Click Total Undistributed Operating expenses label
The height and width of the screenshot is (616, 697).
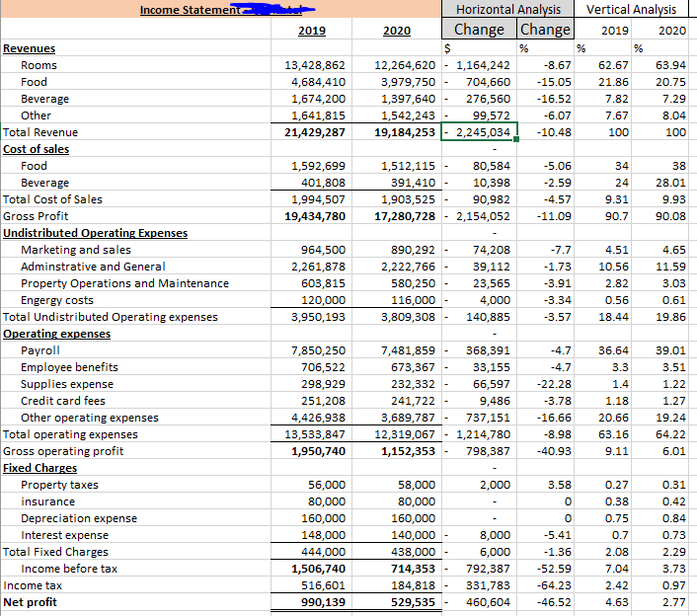pyautogui.click(x=111, y=317)
